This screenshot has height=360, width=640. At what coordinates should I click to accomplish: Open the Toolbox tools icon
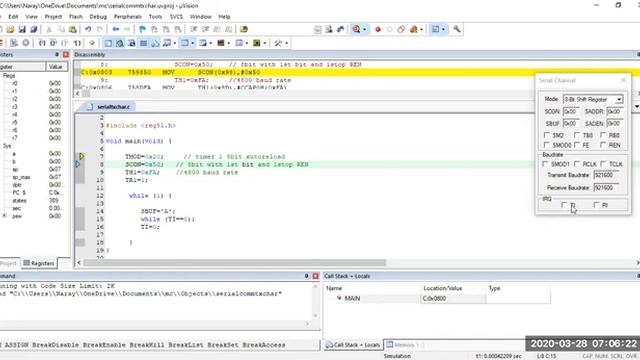[278, 43]
